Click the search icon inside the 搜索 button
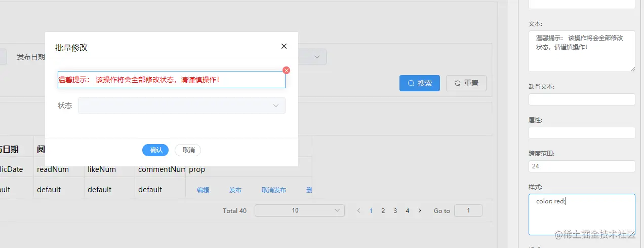The width and height of the screenshot is (644, 248). click(x=411, y=83)
